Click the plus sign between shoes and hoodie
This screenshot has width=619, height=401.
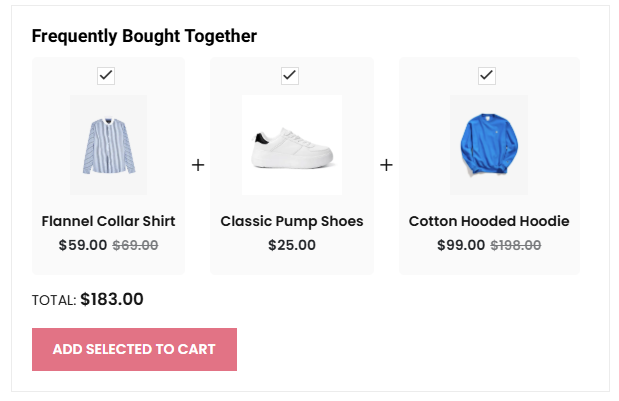pyautogui.click(x=386, y=165)
